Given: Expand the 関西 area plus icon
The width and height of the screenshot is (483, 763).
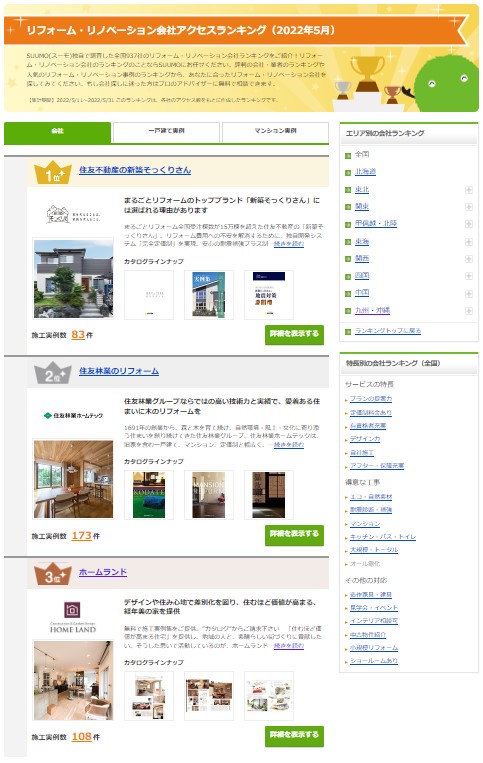Looking at the screenshot, I should click(x=469, y=259).
